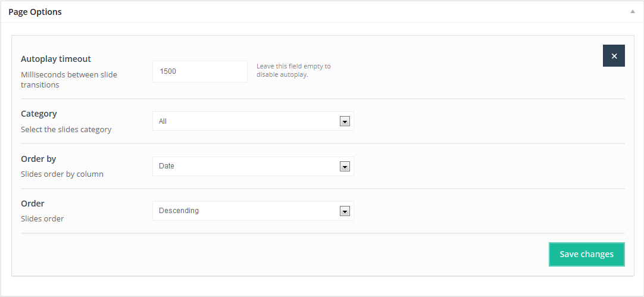The width and height of the screenshot is (644, 297).
Task: Click the Order by label heading
Action: [38, 159]
